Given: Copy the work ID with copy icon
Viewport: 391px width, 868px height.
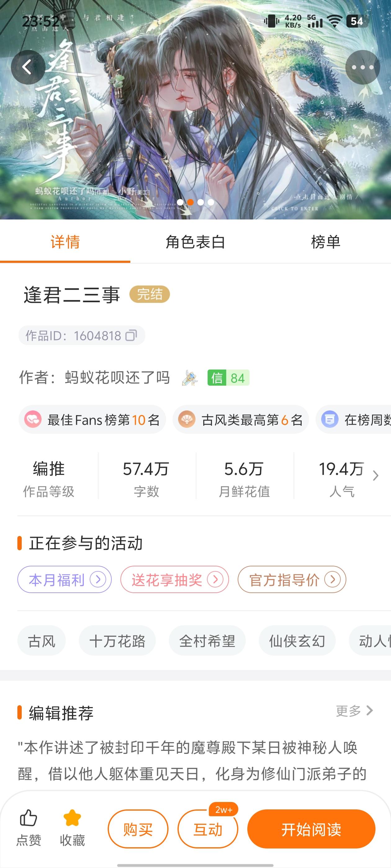Looking at the screenshot, I should (131, 335).
